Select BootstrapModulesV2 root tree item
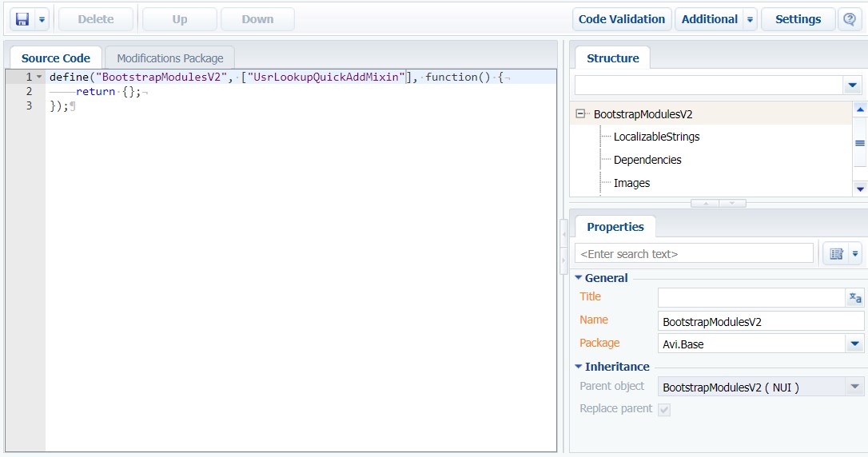868x457 pixels. tap(643, 114)
